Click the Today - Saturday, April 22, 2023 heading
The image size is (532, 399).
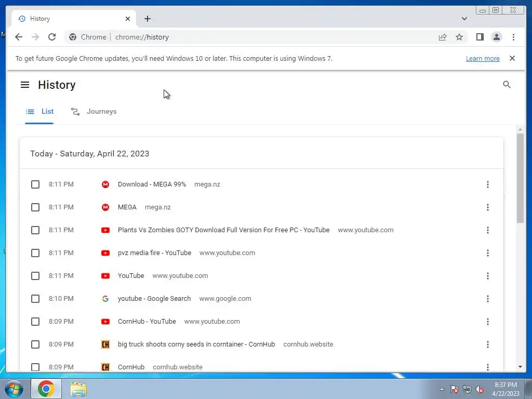(x=89, y=154)
